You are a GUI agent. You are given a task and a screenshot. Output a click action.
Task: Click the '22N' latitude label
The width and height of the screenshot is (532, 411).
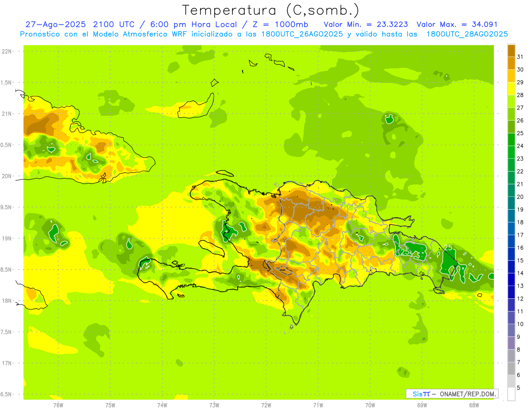[7, 51]
